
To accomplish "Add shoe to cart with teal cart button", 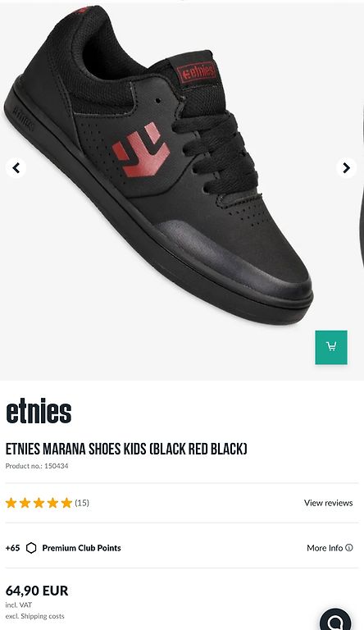I will tap(331, 347).
